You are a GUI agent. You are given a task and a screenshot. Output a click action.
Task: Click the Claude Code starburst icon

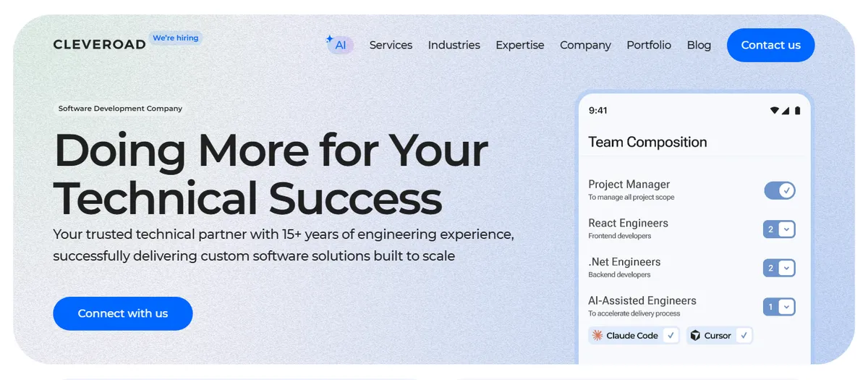[597, 335]
